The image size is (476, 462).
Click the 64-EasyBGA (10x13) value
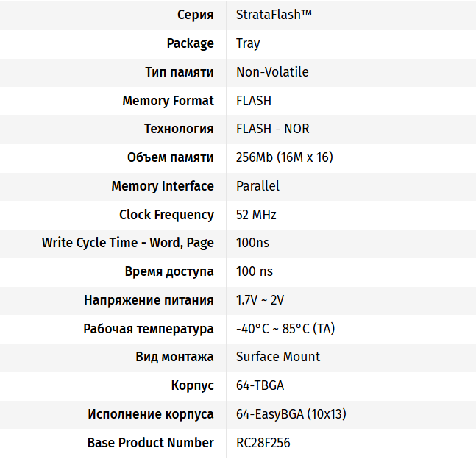coord(291,414)
